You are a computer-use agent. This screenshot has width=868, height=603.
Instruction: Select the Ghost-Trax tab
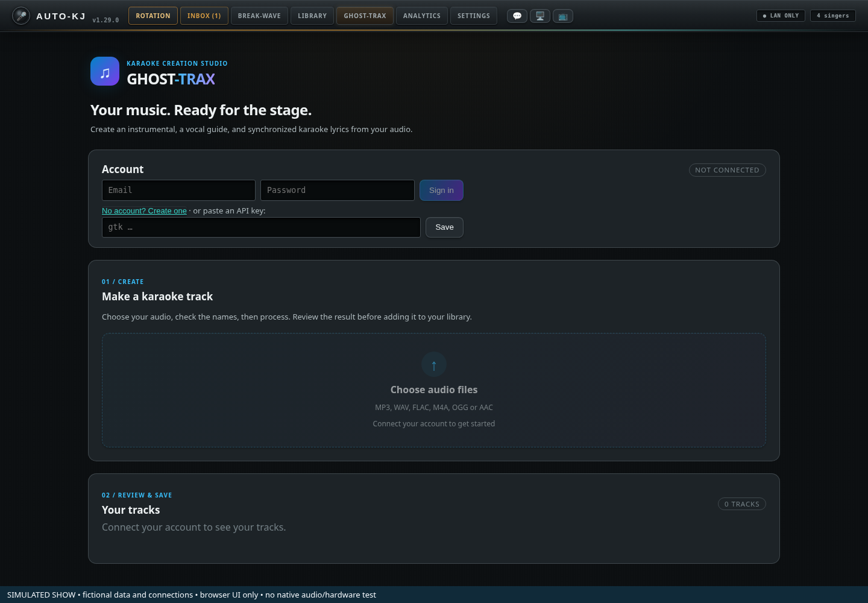pos(365,16)
